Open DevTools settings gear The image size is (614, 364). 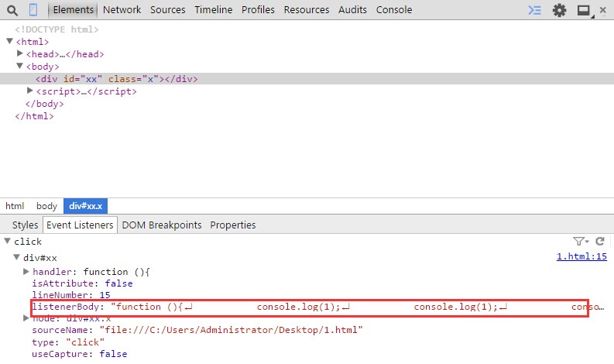[x=559, y=10]
